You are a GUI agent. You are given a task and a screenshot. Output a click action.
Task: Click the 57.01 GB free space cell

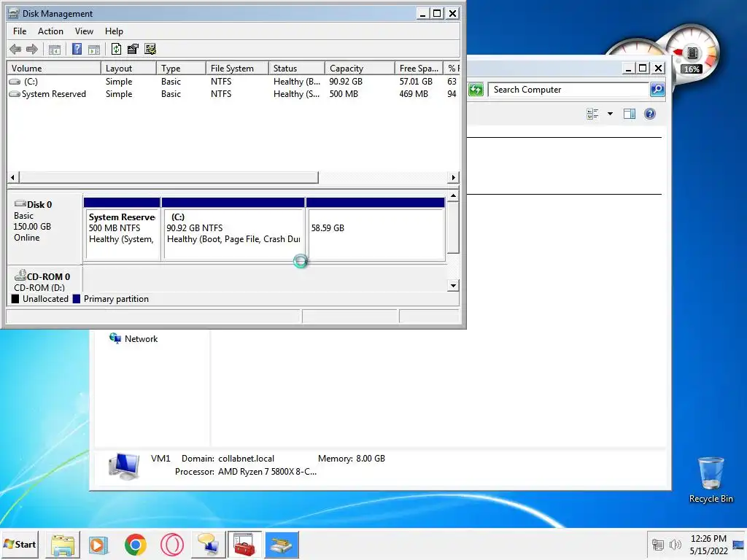point(416,82)
